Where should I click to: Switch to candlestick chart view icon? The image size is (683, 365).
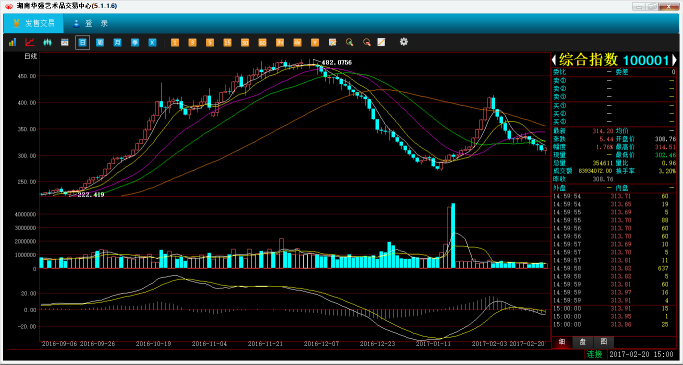(x=47, y=42)
